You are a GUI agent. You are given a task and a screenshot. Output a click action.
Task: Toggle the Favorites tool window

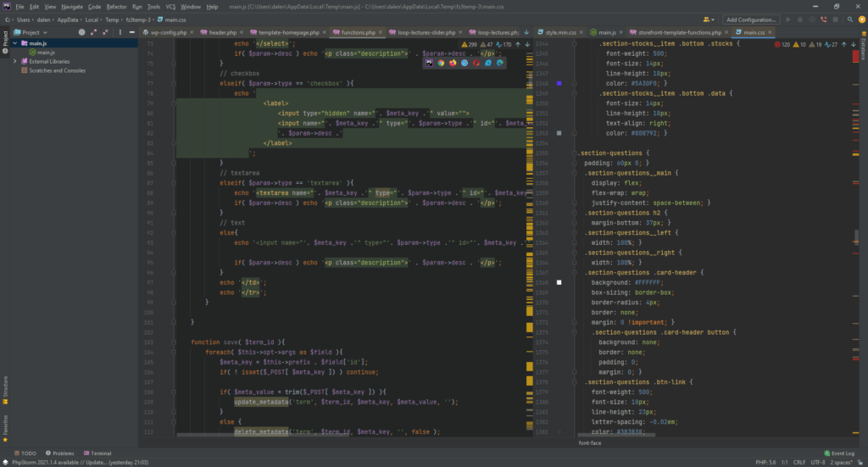point(5,425)
